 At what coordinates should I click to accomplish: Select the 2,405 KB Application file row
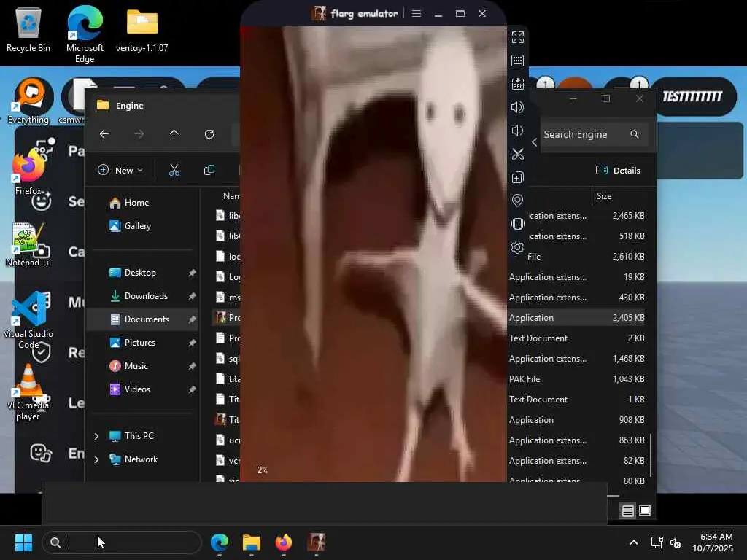coord(576,318)
